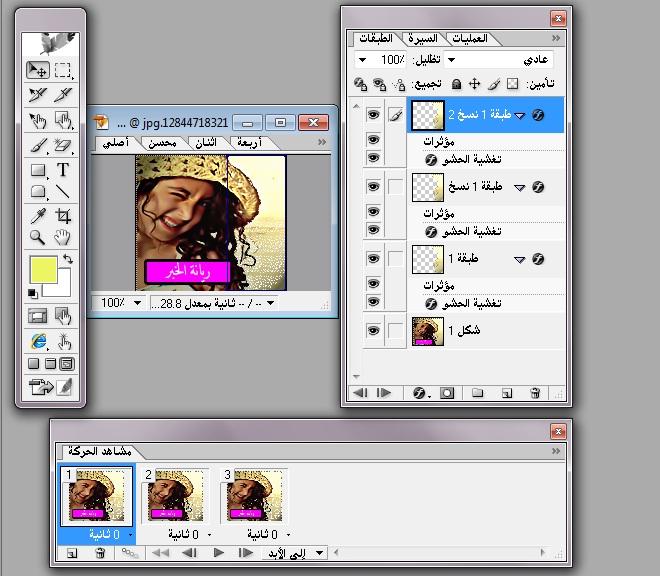Screen dimensions: 660x576
Task: Delete layer using Layers panel trash icon
Action: [535, 393]
